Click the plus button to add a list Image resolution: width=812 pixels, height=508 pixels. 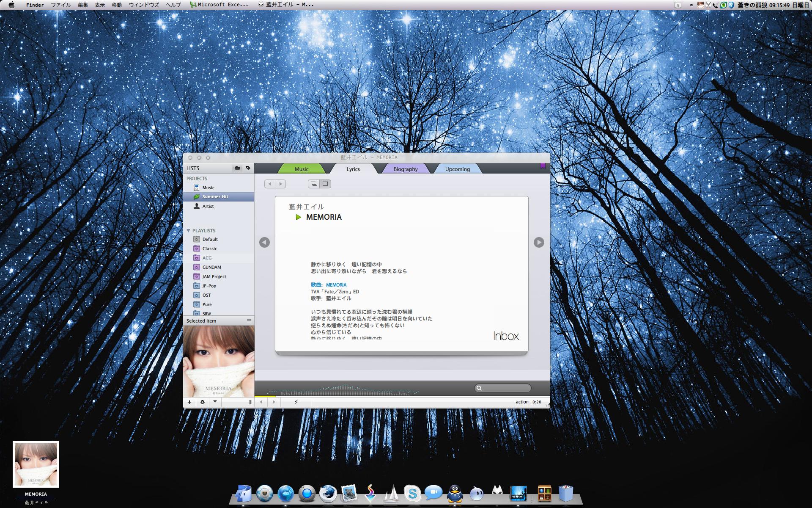coord(189,402)
